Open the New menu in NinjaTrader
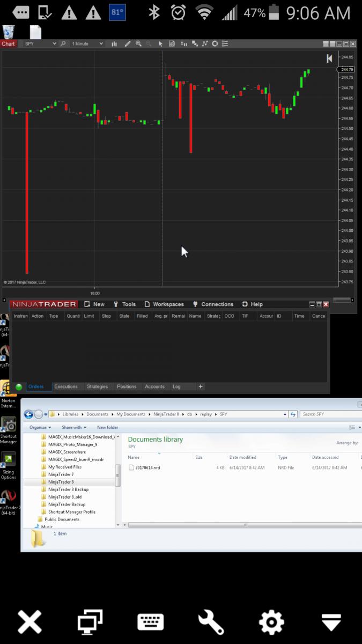This screenshot has height=644, width=362. pyautogui.click(x=94, y=304)
